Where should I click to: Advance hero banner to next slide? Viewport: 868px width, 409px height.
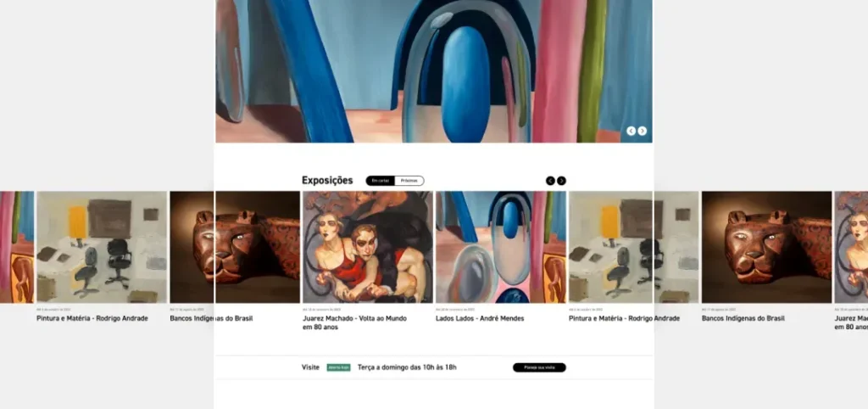tap(643, 131)
